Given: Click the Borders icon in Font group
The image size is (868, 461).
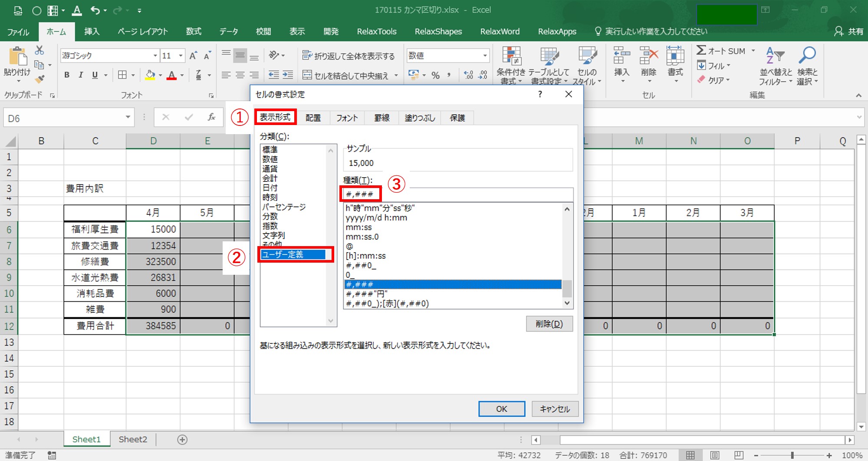Looking at the screenshot, I should click(122, 75).
